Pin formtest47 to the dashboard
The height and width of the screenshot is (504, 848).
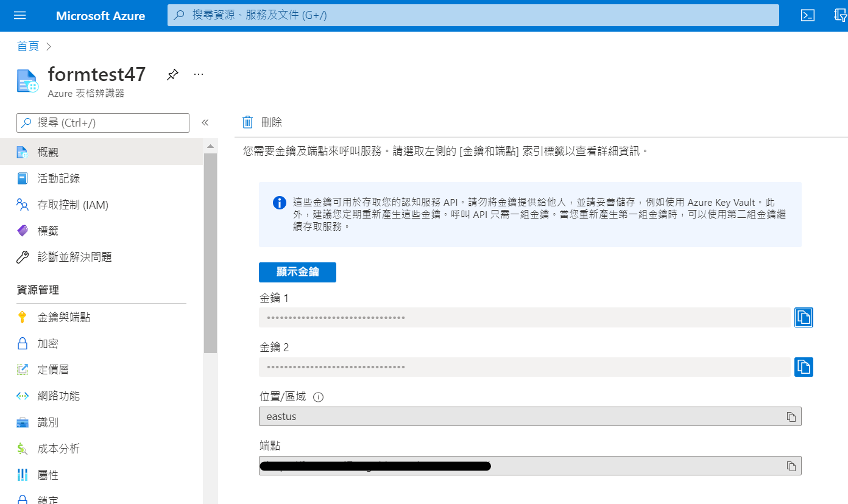173,74
